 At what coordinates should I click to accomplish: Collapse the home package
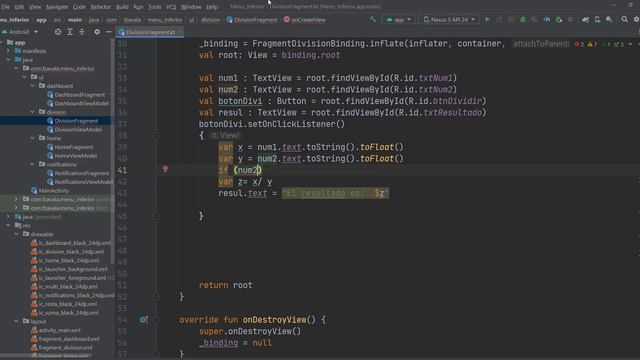33,138
